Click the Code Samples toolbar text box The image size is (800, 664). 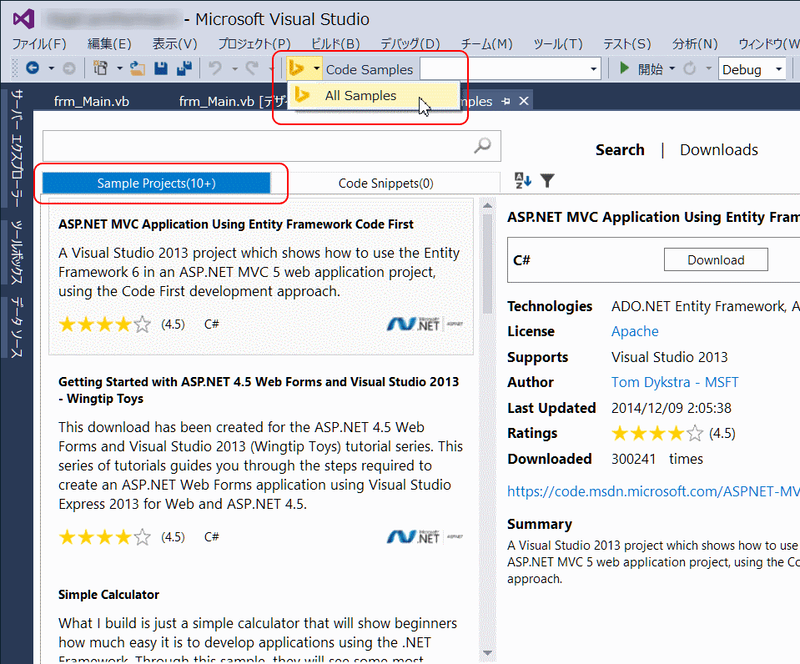tap(502, 68)
